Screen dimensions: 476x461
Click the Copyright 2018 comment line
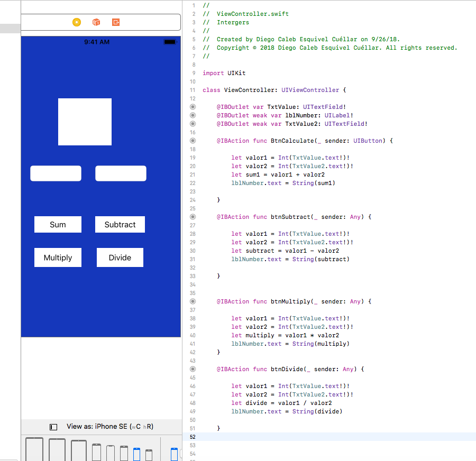point(329,48)
